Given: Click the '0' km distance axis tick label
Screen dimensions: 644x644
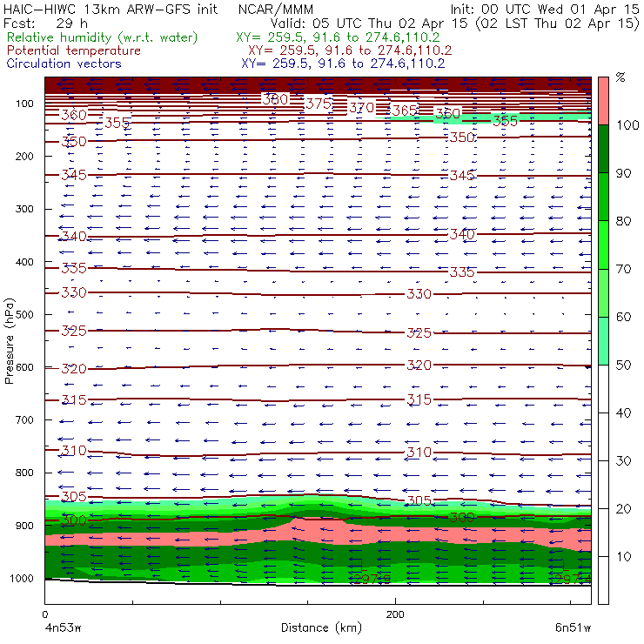Looking at the screenshot, I should [x=44, y=614].
